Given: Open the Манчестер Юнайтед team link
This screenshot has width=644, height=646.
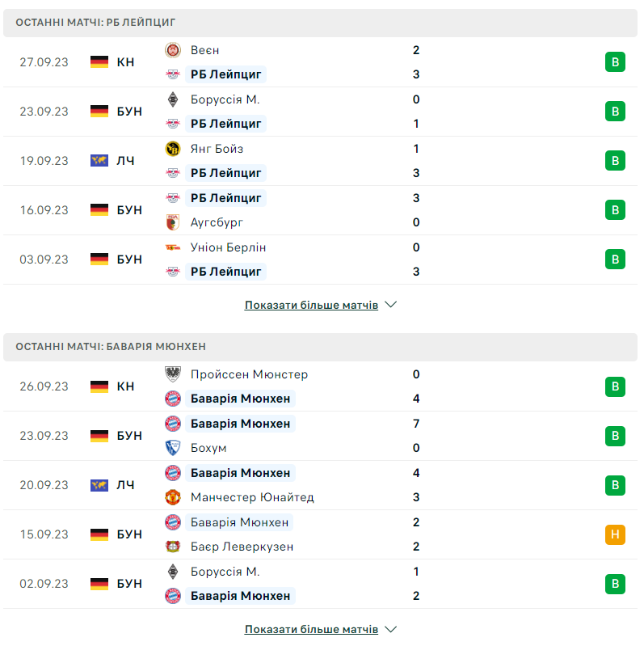Looking at the screenshot, I should [x=252, y=497].
